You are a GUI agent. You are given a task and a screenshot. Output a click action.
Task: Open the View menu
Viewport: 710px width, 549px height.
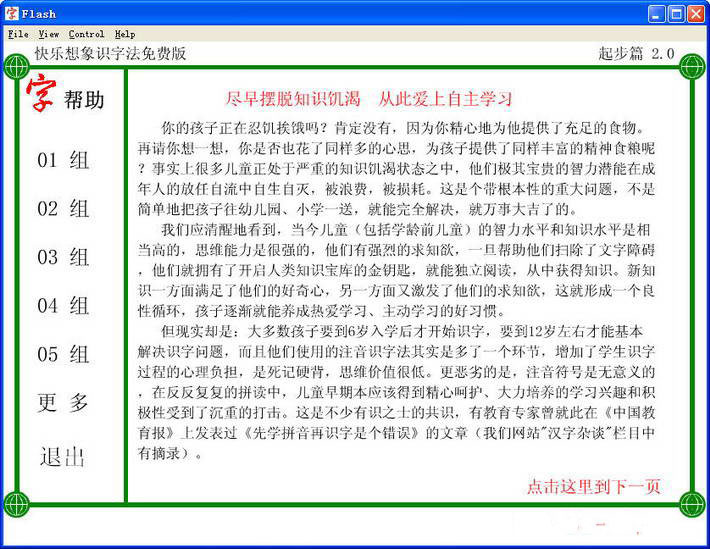[49, 34]
